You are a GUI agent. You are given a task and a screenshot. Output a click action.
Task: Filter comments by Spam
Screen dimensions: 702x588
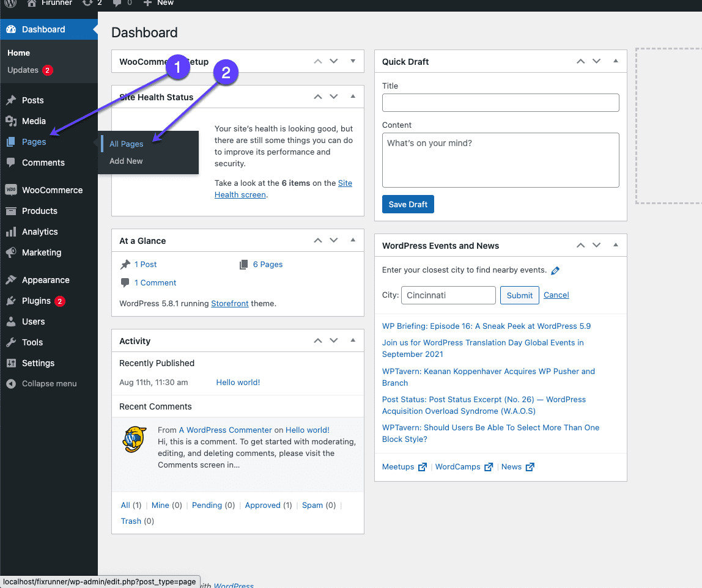click(x=312, y=505)
